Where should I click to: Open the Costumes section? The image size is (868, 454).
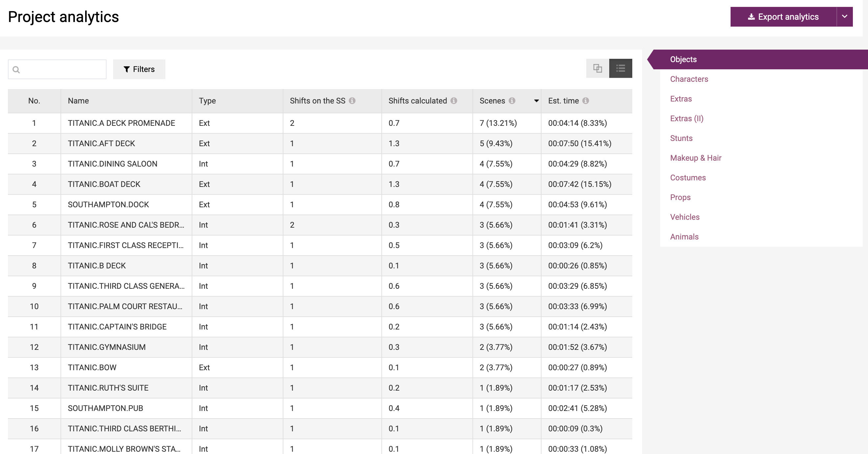point(688,178)
